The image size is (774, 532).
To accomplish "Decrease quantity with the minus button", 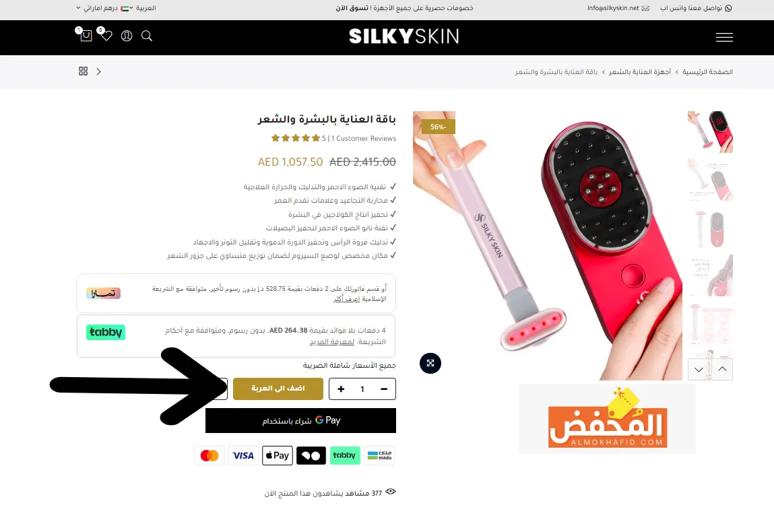I will click(x=383, y=389).
